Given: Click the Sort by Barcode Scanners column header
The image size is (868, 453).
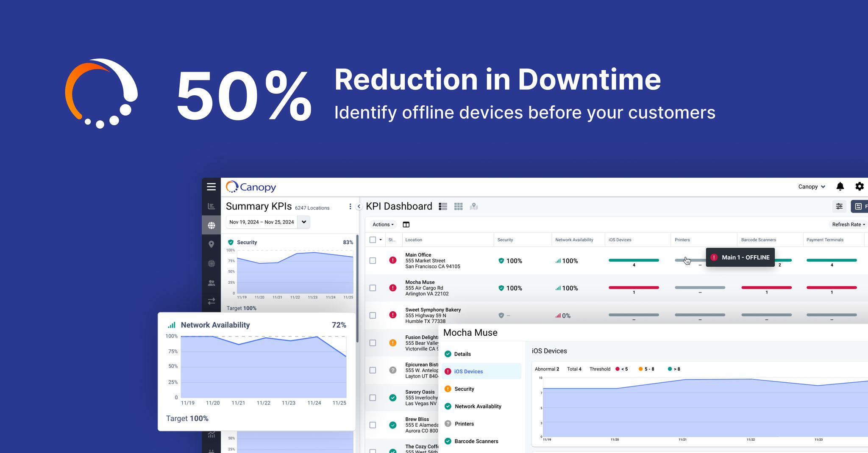Looking at the screenshot, I should pos(759,240).
